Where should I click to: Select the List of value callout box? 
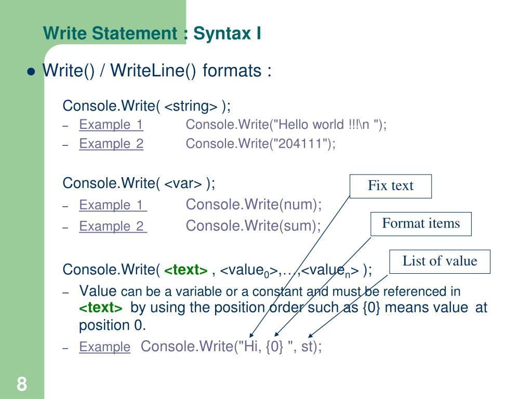tap(440, 262)
